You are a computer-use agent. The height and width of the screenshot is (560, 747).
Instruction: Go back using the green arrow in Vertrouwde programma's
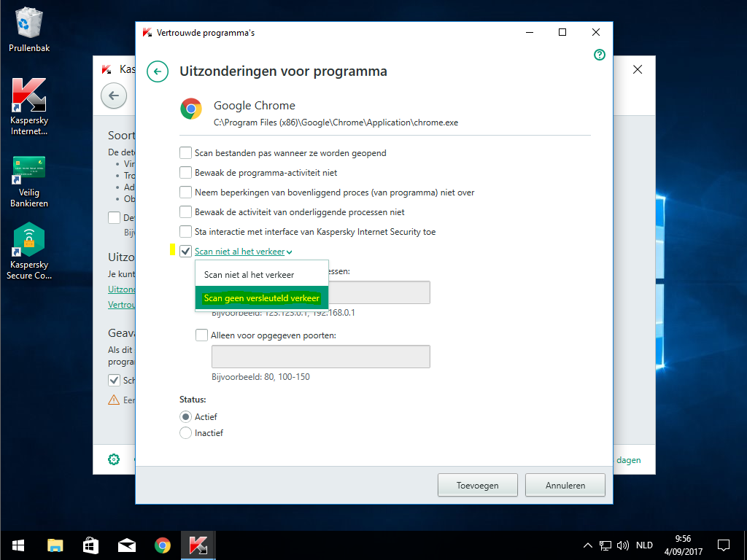[x=158, y=72]
